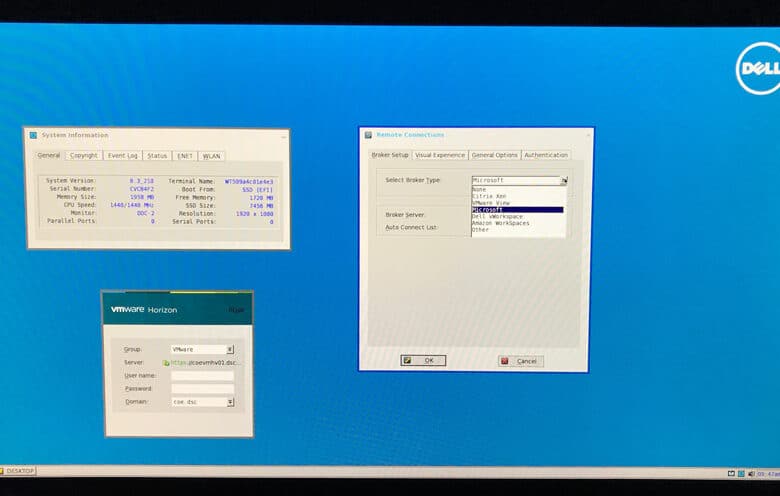This screenshot has height=496, width=780.
Task: Focus the User name input field
Action: coord(202,376)
